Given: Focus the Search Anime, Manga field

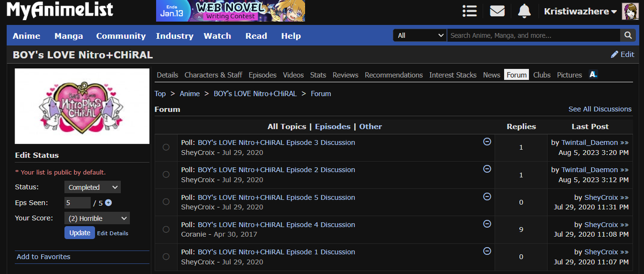Looking at the screenshot, I should click(x=534, y=35).
